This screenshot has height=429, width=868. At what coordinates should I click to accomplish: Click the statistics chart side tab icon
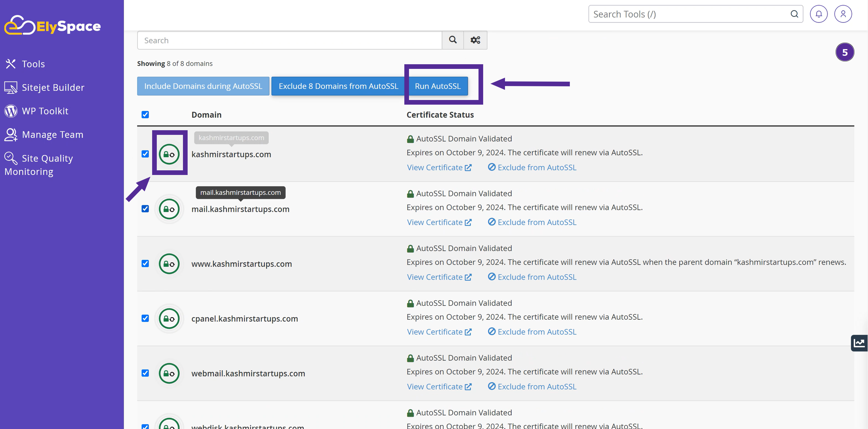859,343
